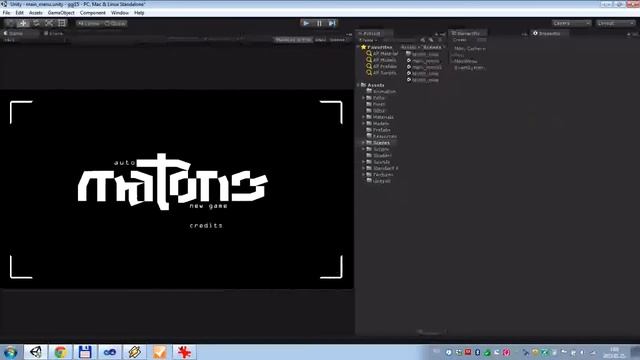The image size is (640, 360).
Task: Select the Rect transform tool
Action: (62, 23)
